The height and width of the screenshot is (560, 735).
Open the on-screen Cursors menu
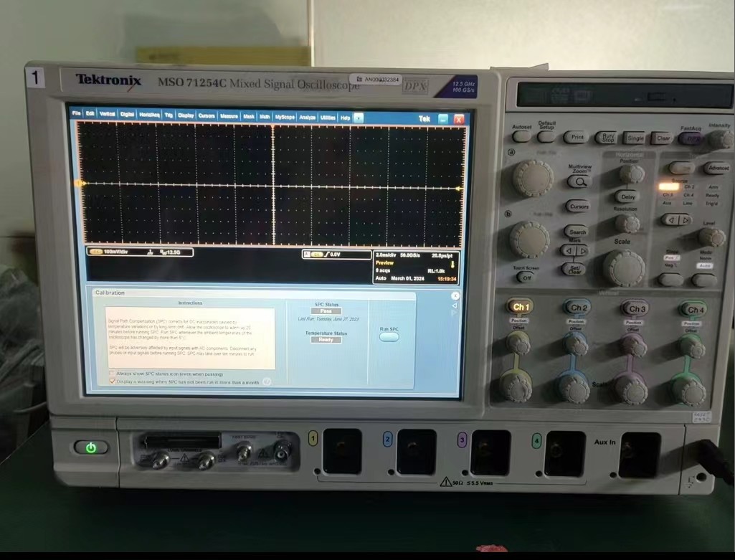click(207, 115)
